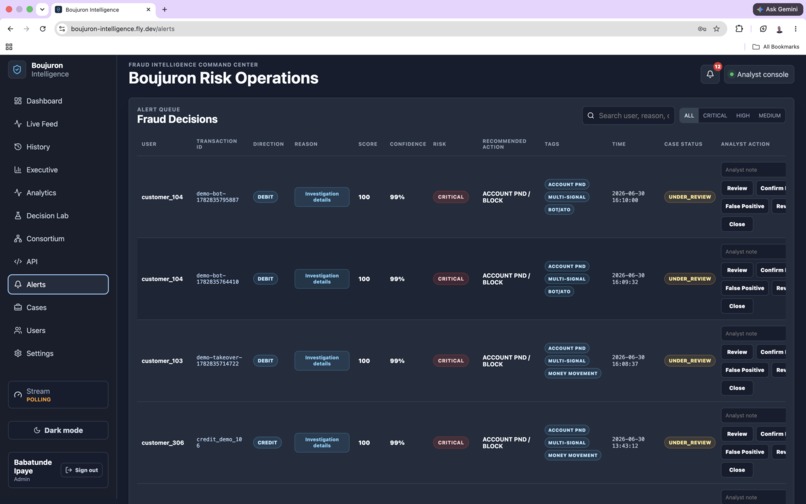Close the customer_103 alert
This screenshot has width=806, height=504.
(x=737, y=388)
